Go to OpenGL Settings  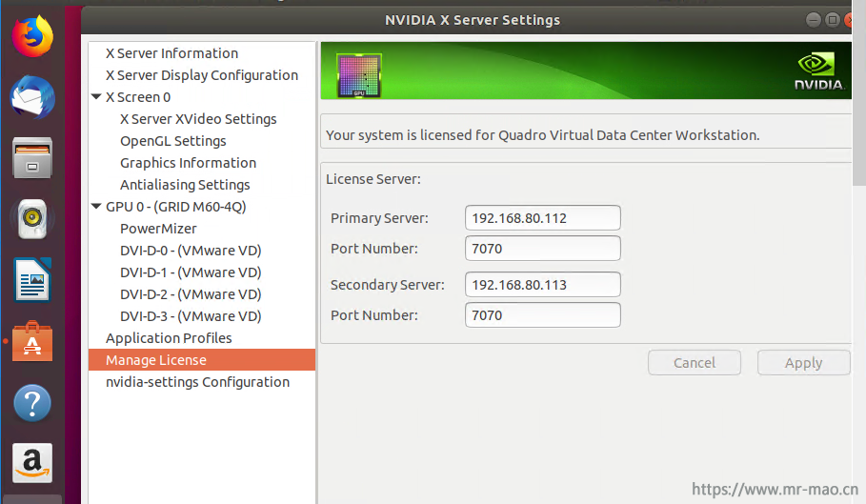coord(172,141)
